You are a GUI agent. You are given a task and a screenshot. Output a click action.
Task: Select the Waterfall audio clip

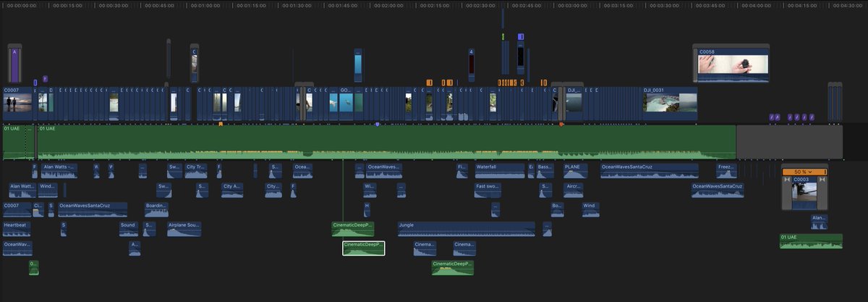499,170
